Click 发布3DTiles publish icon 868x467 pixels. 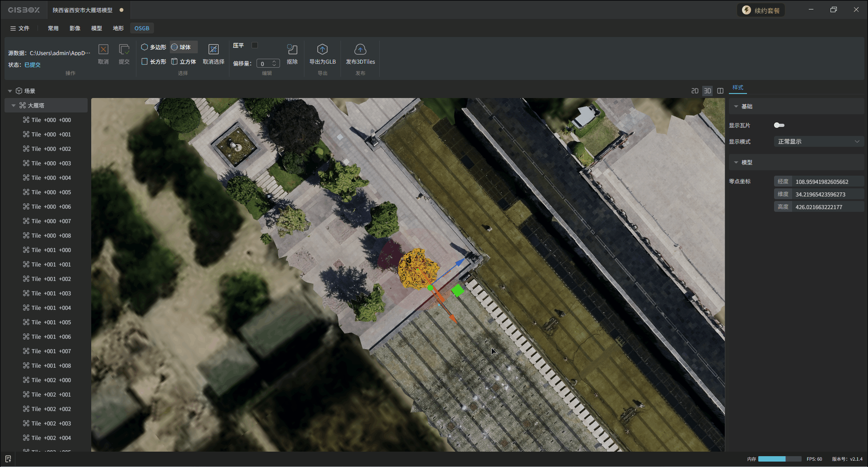point(360,50)
